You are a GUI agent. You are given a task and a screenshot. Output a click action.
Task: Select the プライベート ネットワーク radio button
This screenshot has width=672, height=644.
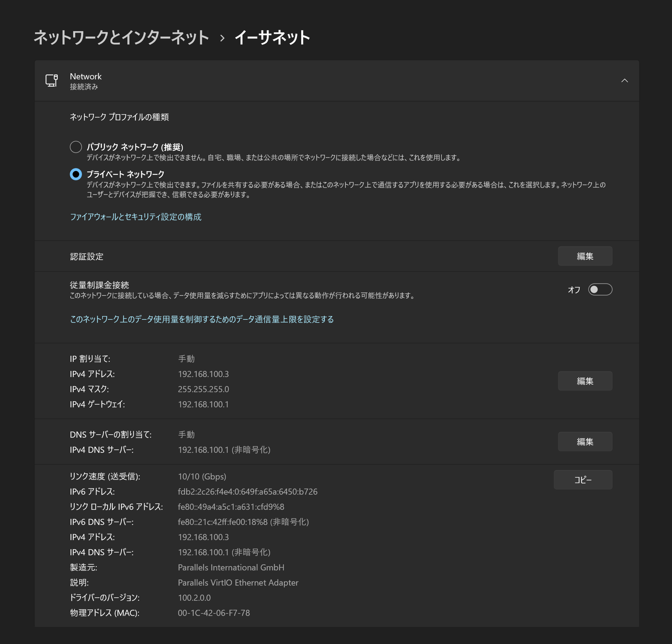click(x=76, y=174)
